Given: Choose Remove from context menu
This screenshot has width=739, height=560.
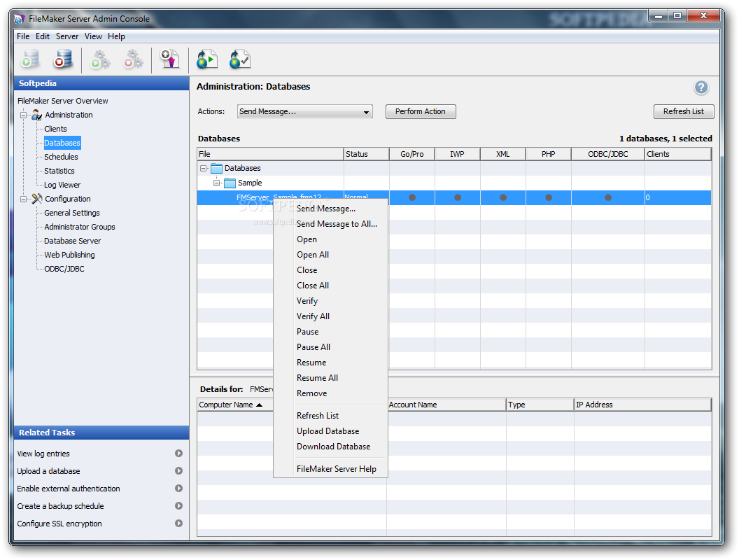Looking at the screenshot, I should pyautogui.click(x=330, y=393).
